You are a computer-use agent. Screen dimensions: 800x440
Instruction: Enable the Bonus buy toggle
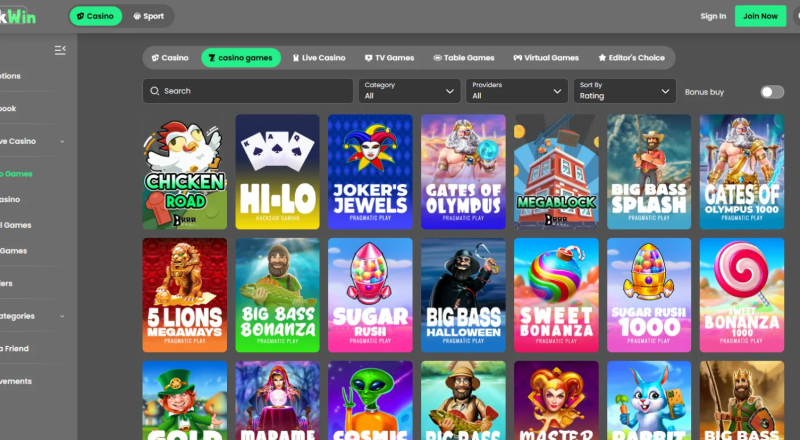tap(772, 92)
